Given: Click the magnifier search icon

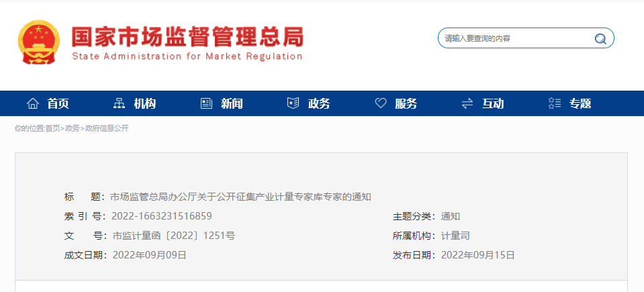Looking at the screenshot, I should pos(600,39).
